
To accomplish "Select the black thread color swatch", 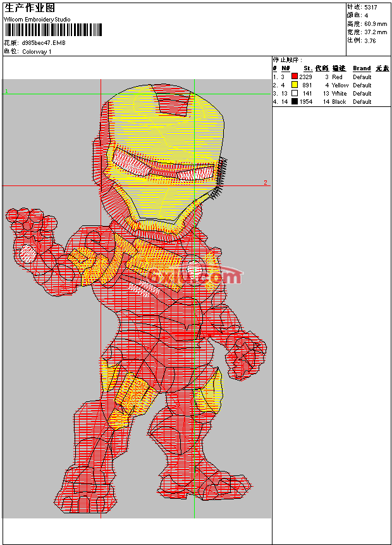I will [295, 101].
